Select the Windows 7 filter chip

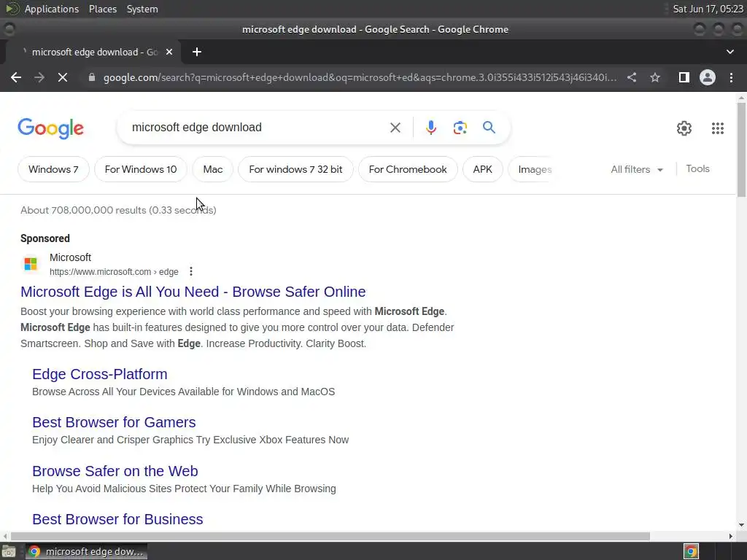(x=53, y=169)
